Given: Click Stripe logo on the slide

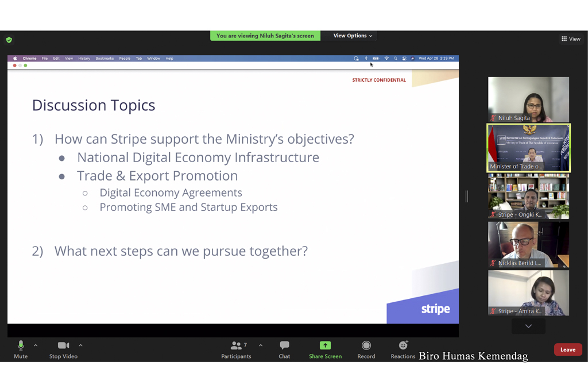Looking at the screenshot, I should 435,309.
